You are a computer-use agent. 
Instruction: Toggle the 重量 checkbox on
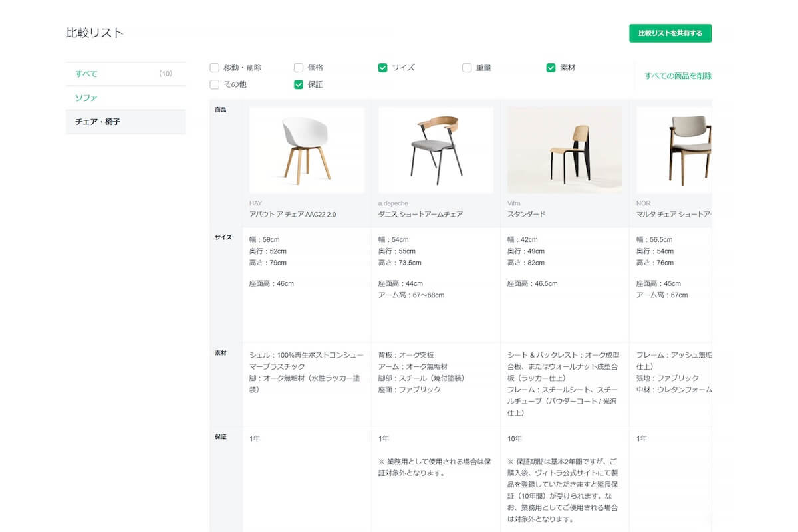(x=467, y=68)
